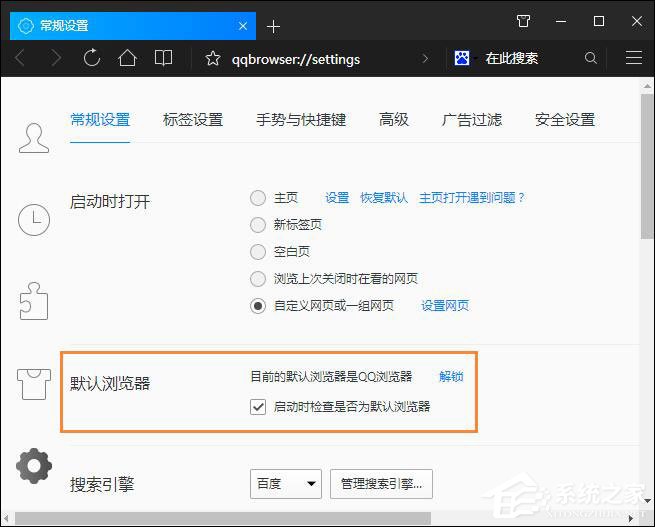Click the address bar go arrow
This screenshot has height=527, width=655.
425,58
